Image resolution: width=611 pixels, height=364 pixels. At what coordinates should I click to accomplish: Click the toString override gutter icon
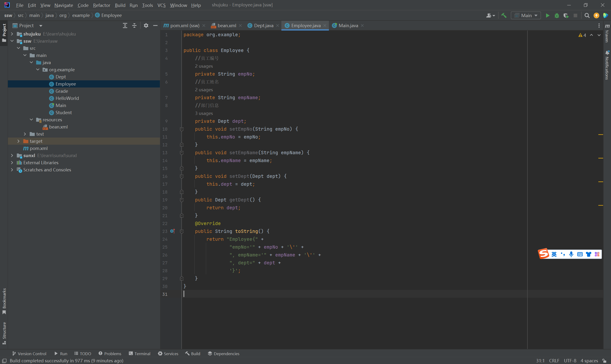coord(172,231)
